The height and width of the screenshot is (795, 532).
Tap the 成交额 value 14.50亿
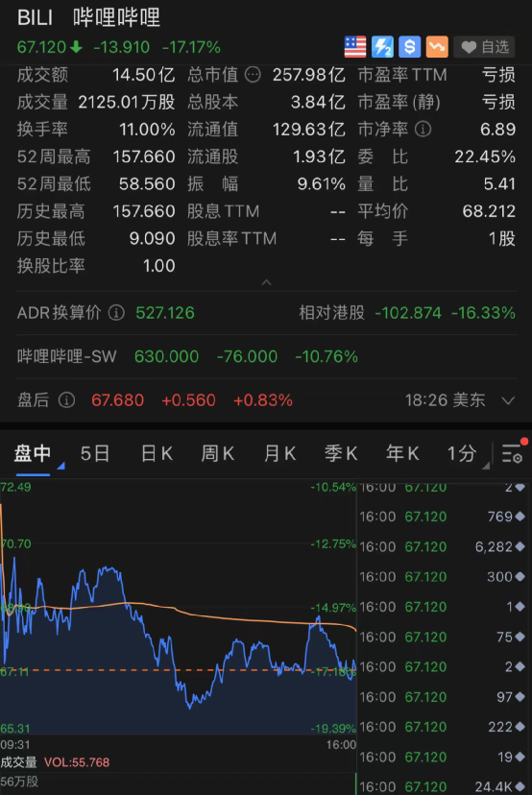click(x=143, y=75)
